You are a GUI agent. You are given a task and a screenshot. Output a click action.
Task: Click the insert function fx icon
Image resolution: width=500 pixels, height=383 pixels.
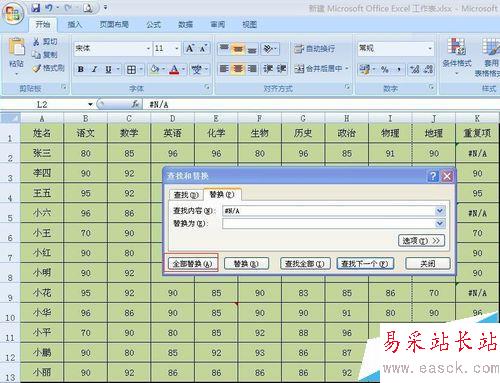(x=135, y=104)
